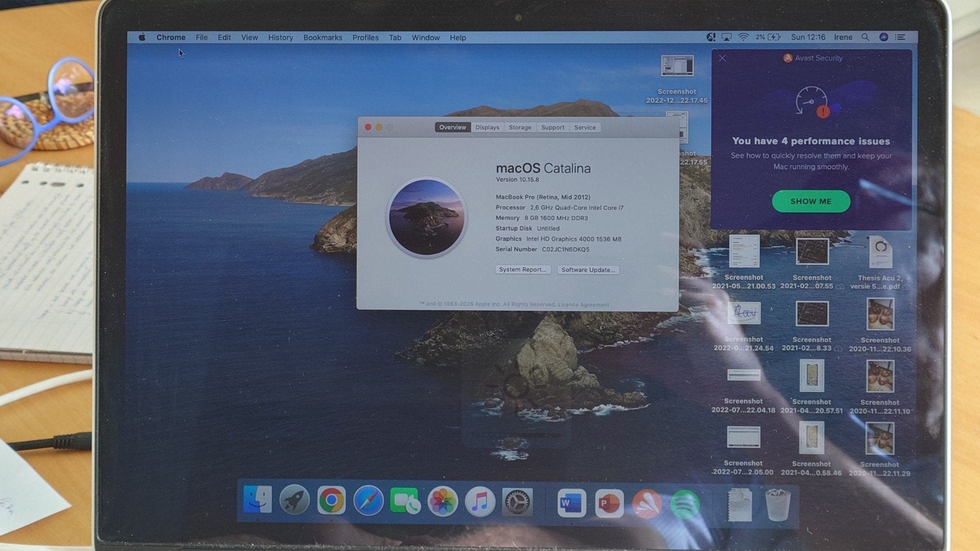Select Screenshot 2021-02...8.33 desktop file
The width and height of the screenshot is (980, 551).
[x=812, y=325]
